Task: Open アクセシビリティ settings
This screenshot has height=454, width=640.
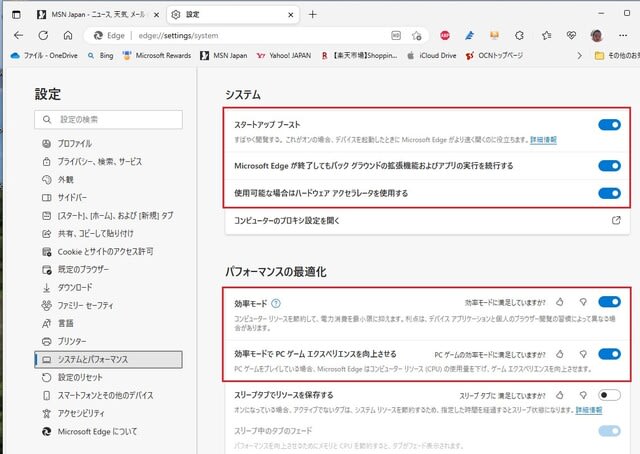Action: coord(109,413)
